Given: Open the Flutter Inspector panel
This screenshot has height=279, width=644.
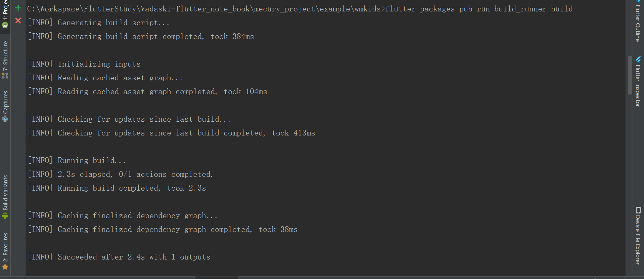Looking at the screenshot, I should 638,82.
